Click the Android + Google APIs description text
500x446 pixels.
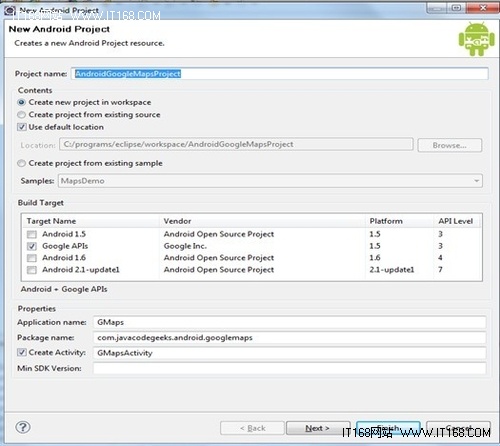[64, 289]
